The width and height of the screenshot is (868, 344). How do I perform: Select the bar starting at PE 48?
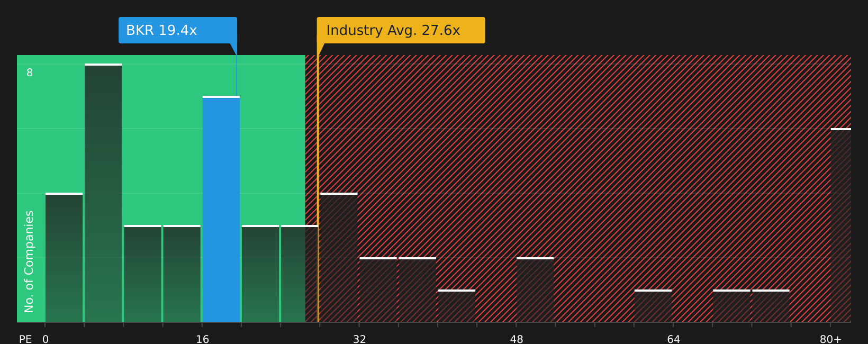pos(535,289)
